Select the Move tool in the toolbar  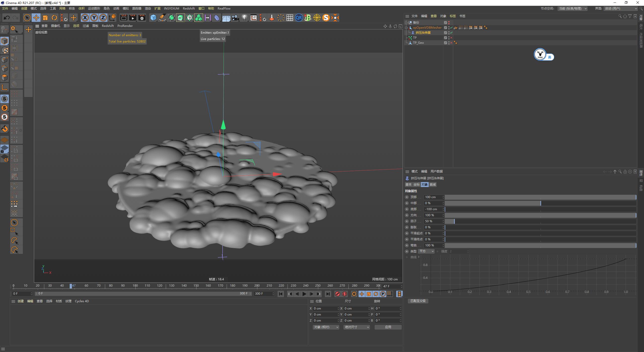[x=36, y=18]
